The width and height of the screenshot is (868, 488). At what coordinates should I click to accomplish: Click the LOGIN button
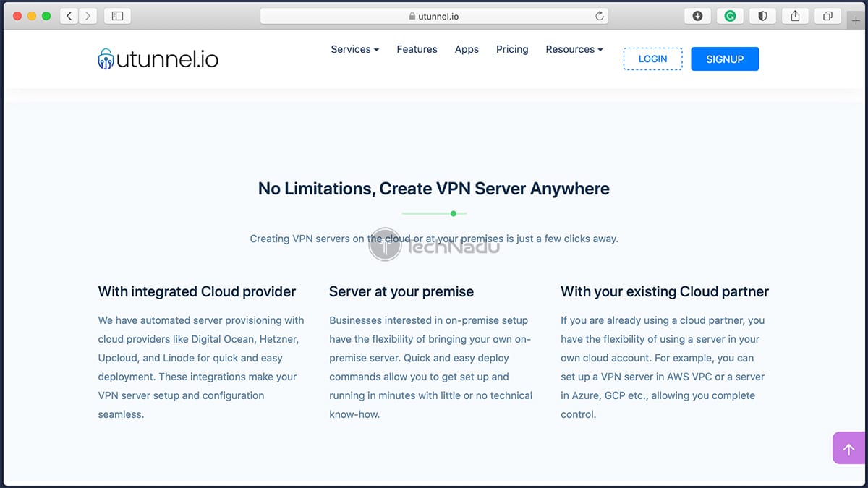point(652,59)
